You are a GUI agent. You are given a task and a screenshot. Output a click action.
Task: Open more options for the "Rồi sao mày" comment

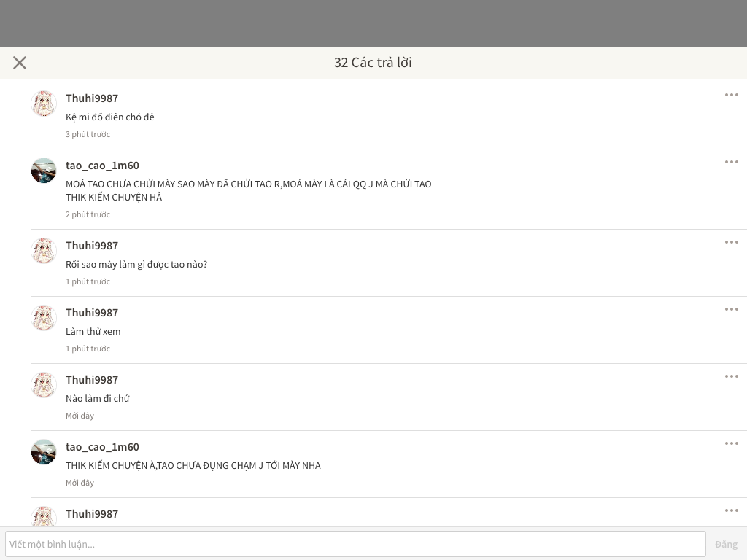pos(731,242)
